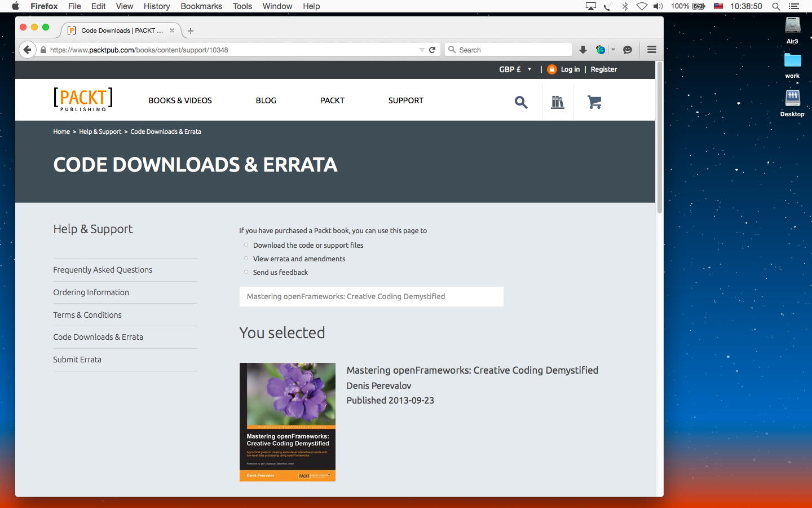Click the Firefox search input field
Screen dimensions: 812x508
click(509, 50)
